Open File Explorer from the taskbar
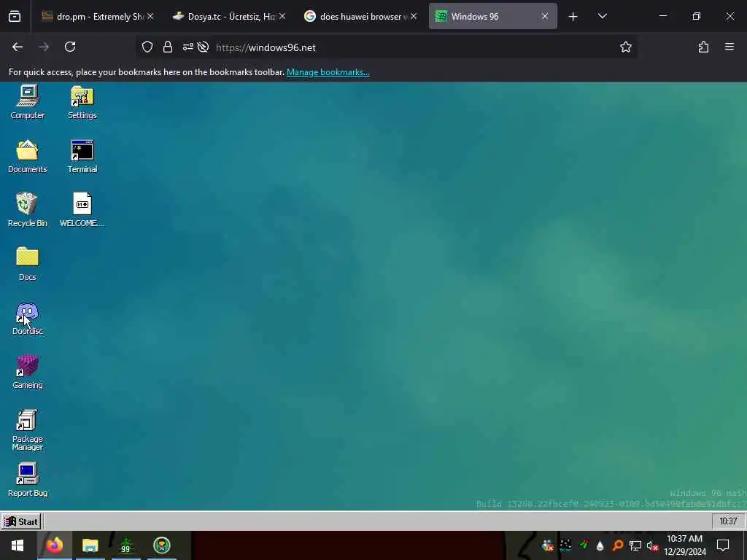The image size is (747, 560). click(x=90, y=545)
